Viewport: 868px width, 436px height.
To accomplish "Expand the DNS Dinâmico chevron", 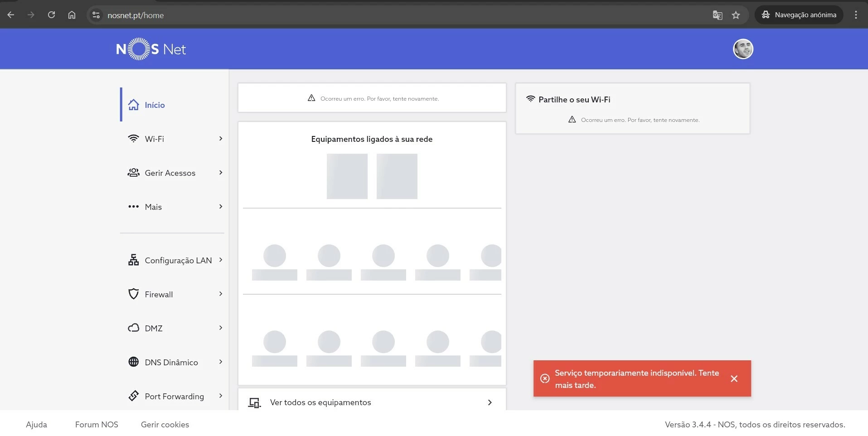I will click(221, 362).
